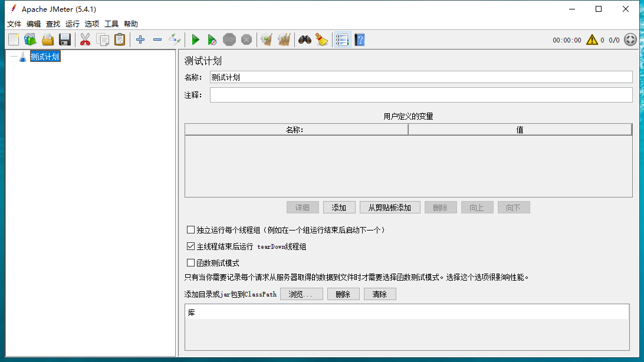Open the 工具 menu
Viewport: 644px width, 362px height.
tap(111, 24)
